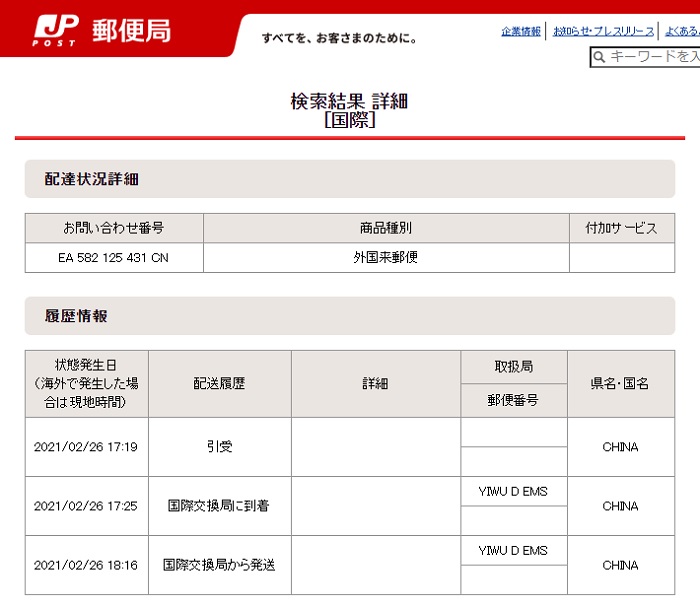Image resolution: width=700 pixels, height=606 pixels.
Task: Click CHINA in the 17:25 row
Action: [620, 506]
